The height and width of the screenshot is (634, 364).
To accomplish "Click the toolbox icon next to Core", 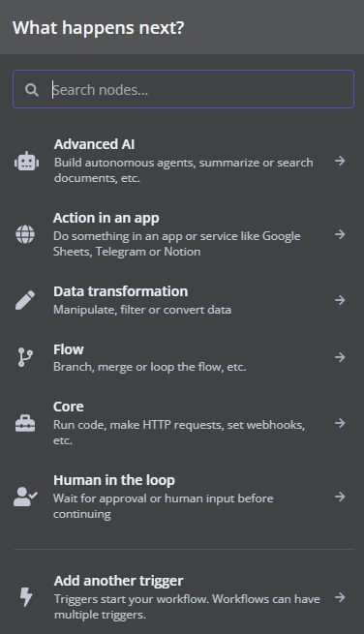I will click(25, 423).
